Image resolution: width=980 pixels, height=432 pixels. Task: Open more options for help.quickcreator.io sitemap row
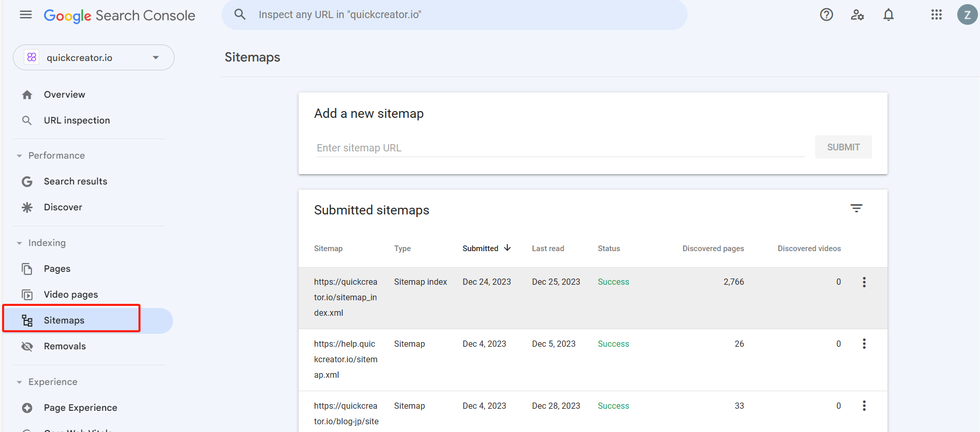864,344
